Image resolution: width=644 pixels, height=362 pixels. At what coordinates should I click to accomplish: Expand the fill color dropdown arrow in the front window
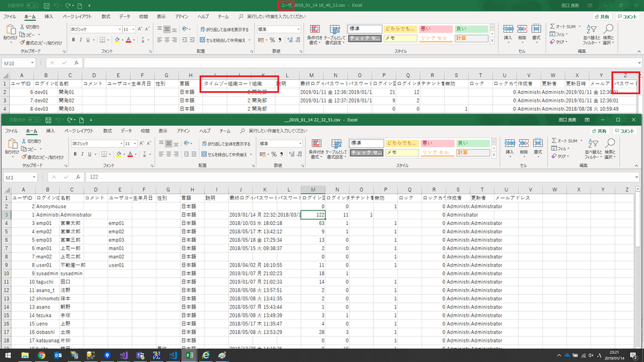124,155
